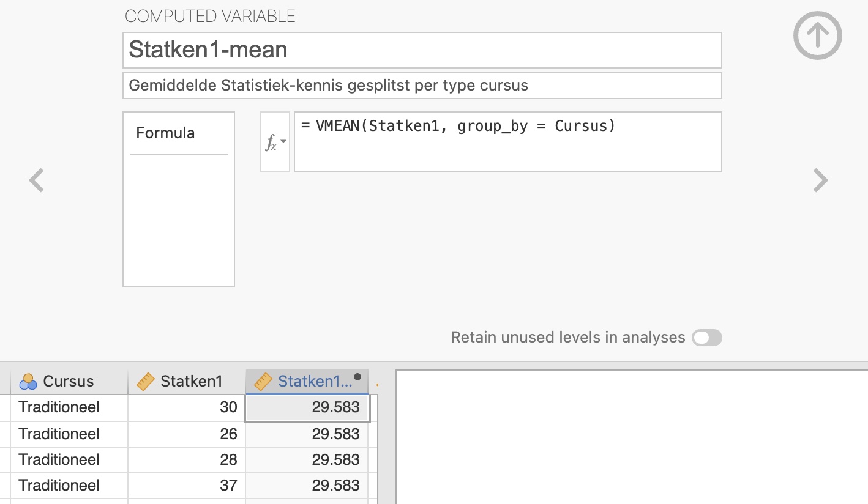Click the Statken1-mean variable name field
This screenshot has width=868, height=504.
(422, 50)
